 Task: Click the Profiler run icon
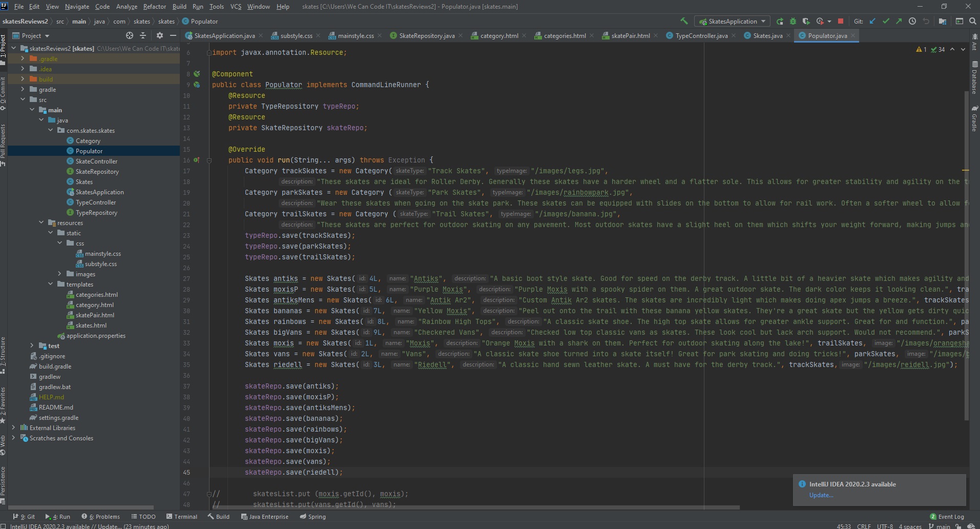(820, 21)
